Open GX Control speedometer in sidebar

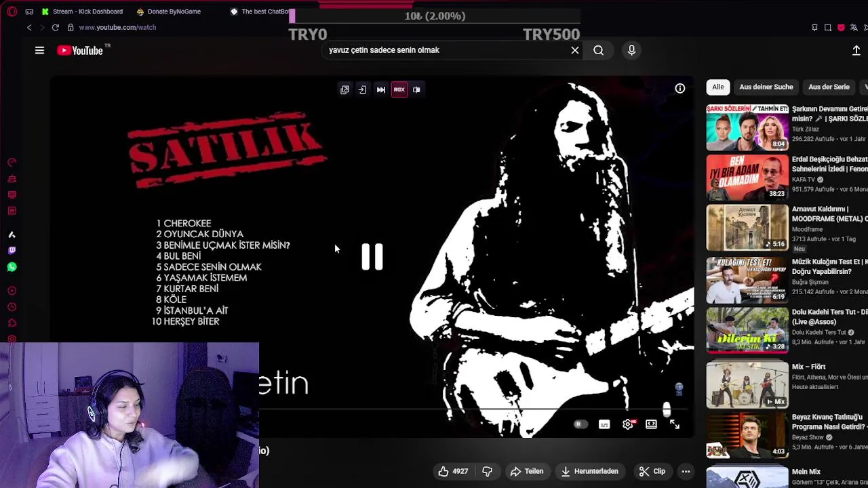[12, 163]
